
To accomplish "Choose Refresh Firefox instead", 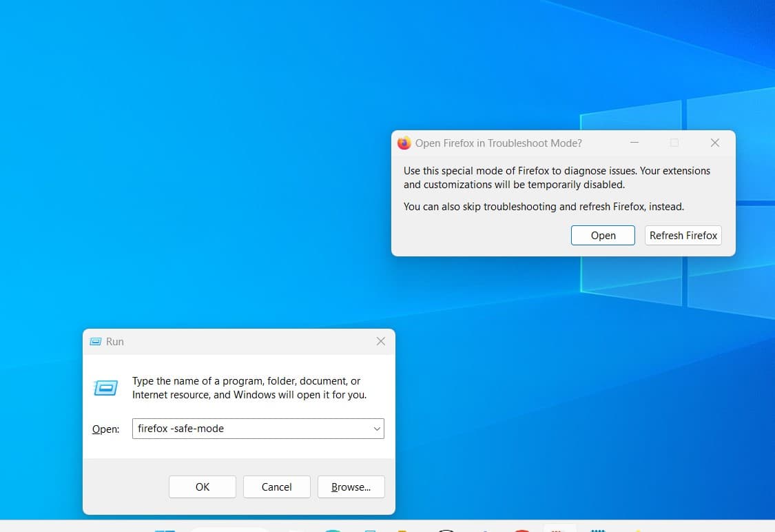I will pos(683,236).
